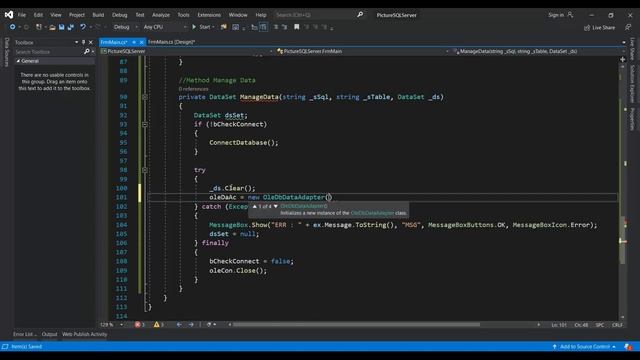The height and width of the screenshot is (360, 640).
Task: Collapse the if block at line 93
Action: point(144,124)
